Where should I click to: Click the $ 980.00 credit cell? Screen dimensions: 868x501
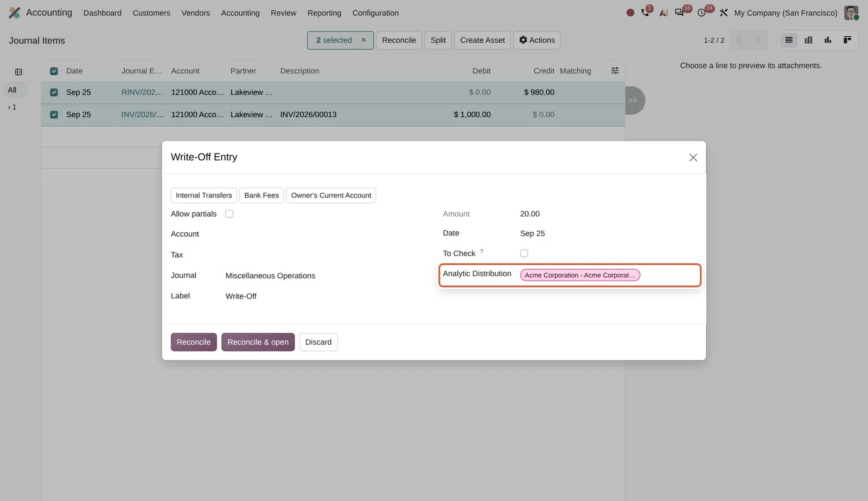(x=539, y=92)
